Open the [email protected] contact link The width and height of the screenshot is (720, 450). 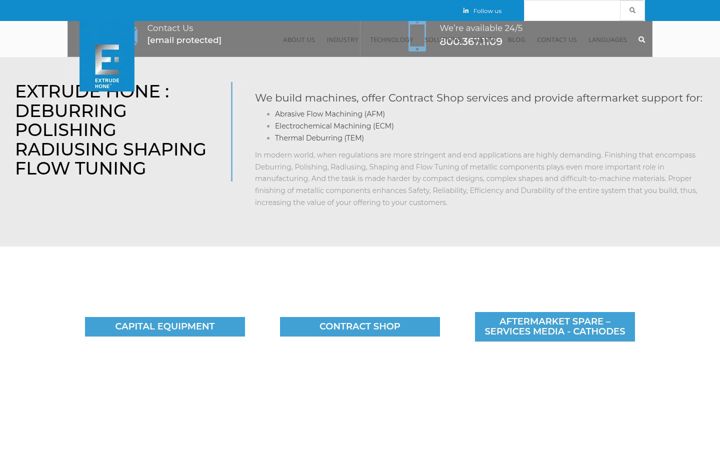[x=184, y=40]
